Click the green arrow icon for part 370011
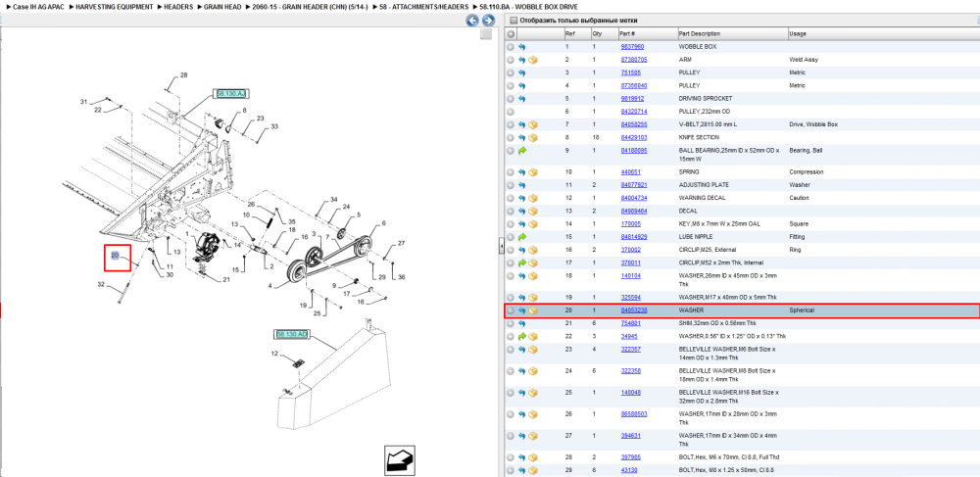Viewport: 980px width, 477px height. click(522, 262)
